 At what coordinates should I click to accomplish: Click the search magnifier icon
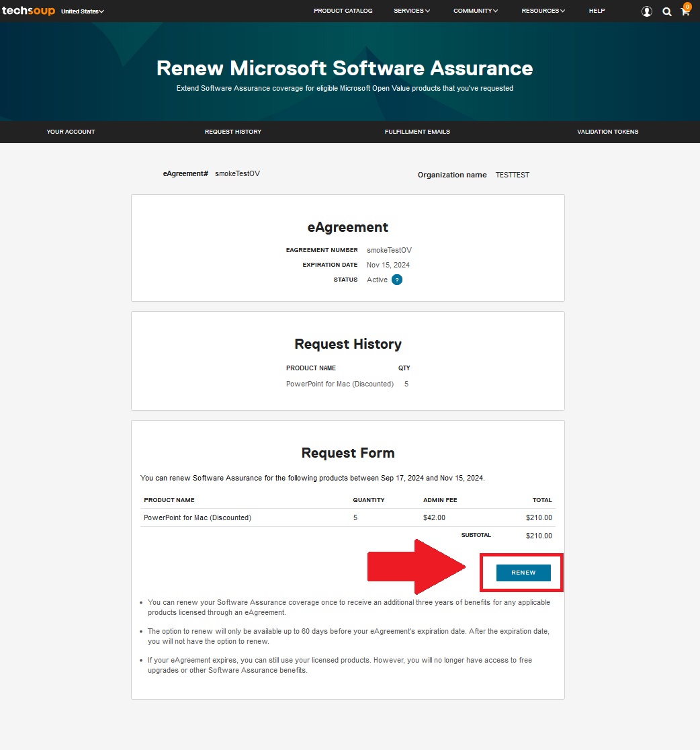tap(667, 11)
